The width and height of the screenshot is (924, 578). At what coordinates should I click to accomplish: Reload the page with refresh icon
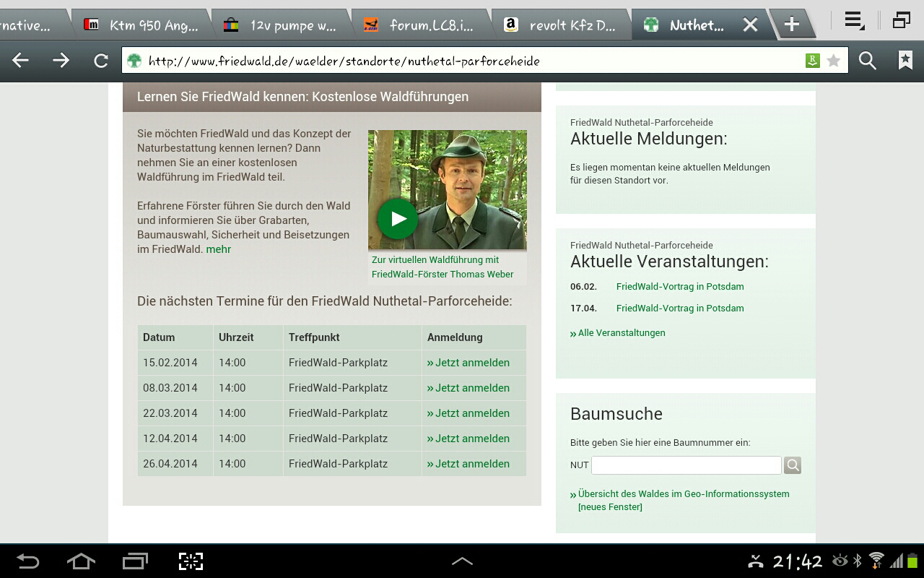[x=101, y=61]
